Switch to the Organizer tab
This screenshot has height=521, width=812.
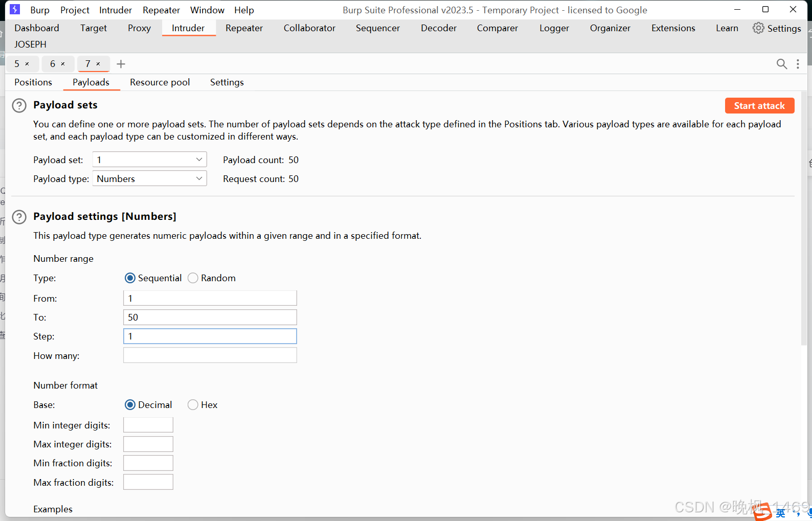(610, 28)
